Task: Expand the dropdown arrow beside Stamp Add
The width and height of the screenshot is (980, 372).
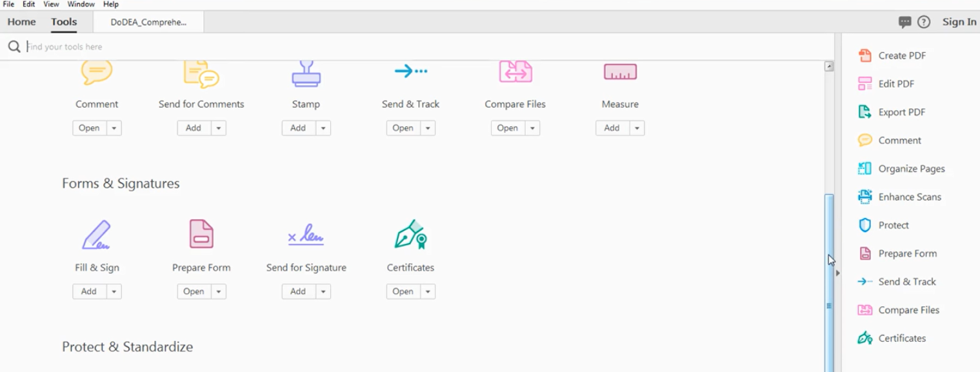Action: 323,128
